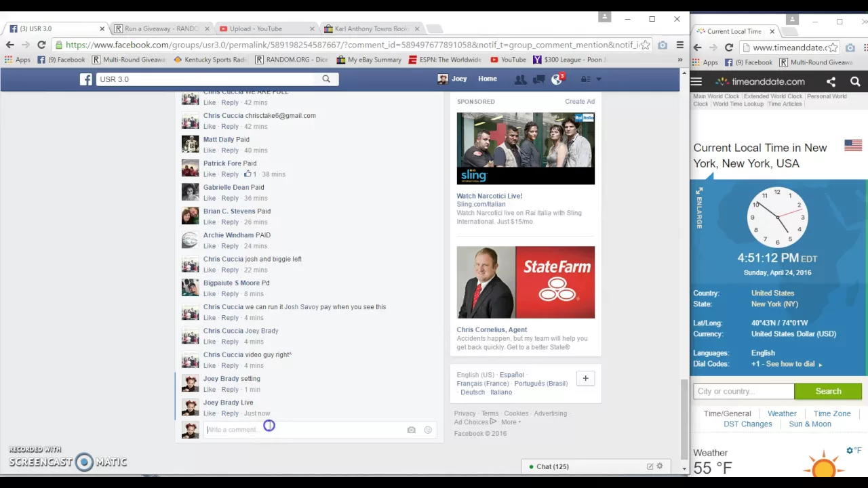Viewport: 868px width, 488px height.
Task: Open the RANDOM.ORG - Dice bookmark
Action: [x=292, y=60]
